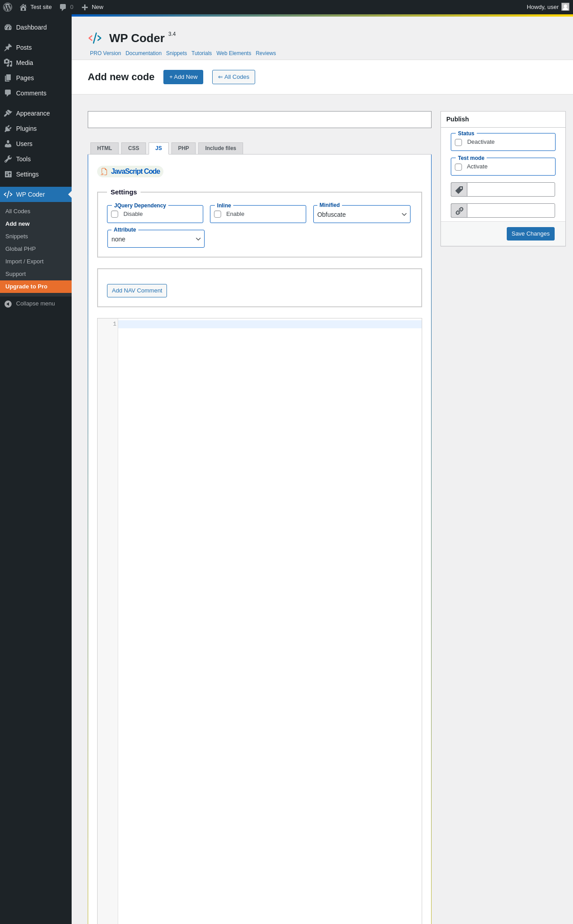Switch to the CSS tab
The height and width of the screenshot is (924, 573).
tap(133, 148)
